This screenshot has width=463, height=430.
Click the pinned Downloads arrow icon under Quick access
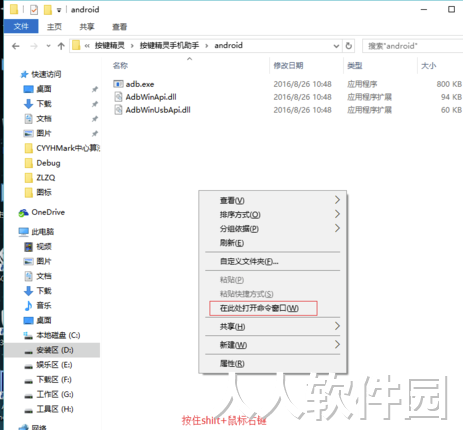[x=29, y=104]
